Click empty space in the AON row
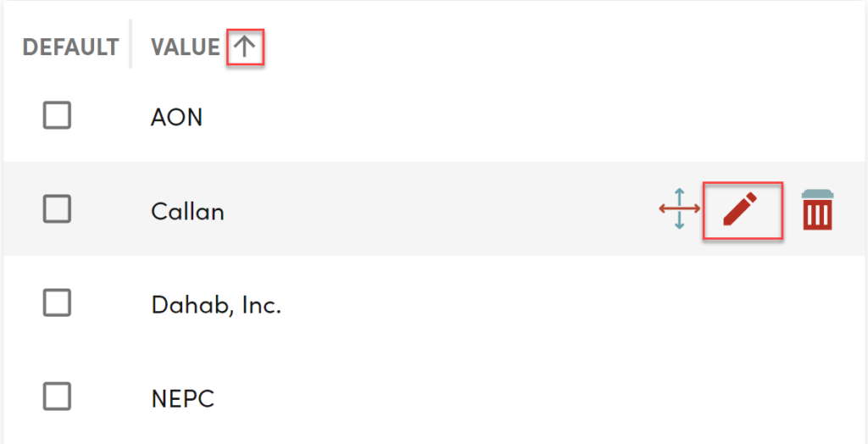The width and height of the screenshot is (868, 444). coord(498,116)
